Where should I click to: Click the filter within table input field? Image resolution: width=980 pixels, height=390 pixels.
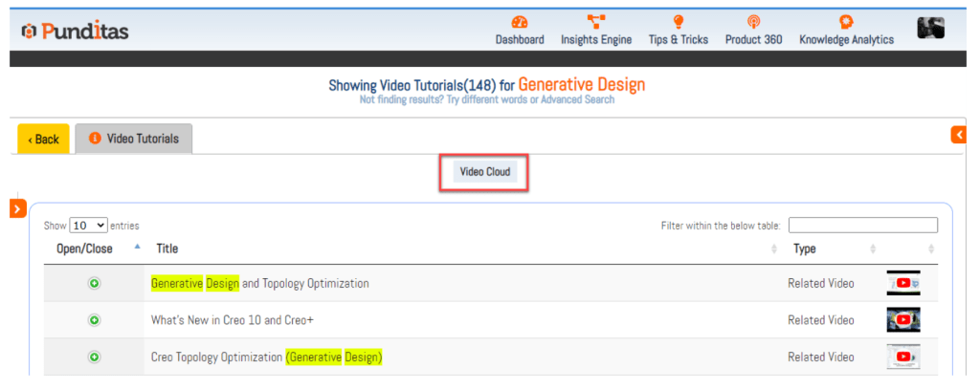(x=862, y=226)
